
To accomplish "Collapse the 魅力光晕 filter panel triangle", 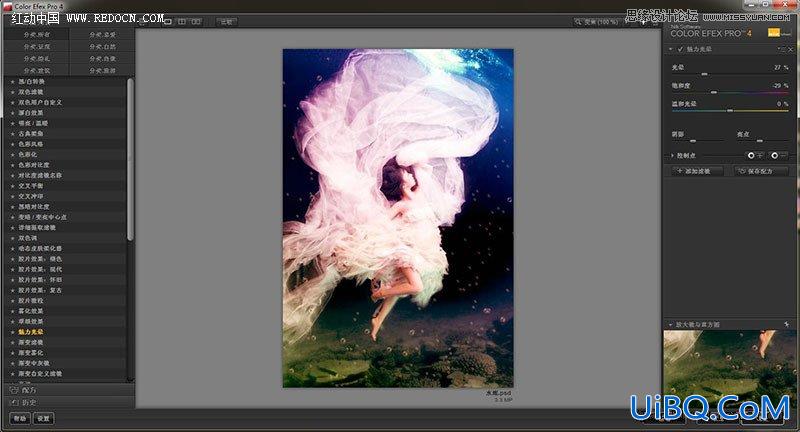I will coord(670,49).
